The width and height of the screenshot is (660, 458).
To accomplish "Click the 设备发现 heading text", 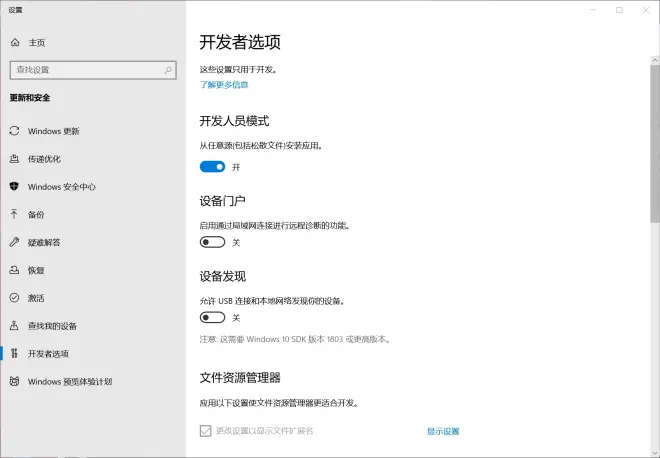I will 223,277.
